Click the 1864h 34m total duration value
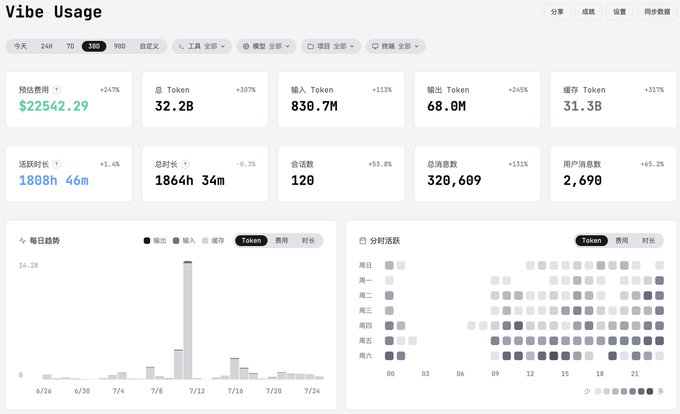 190,180
